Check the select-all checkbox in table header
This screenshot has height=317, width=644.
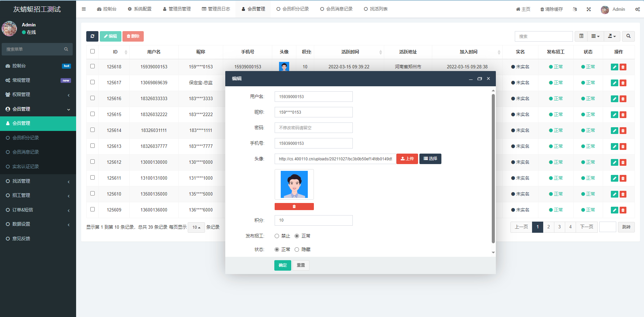(92, 51)
